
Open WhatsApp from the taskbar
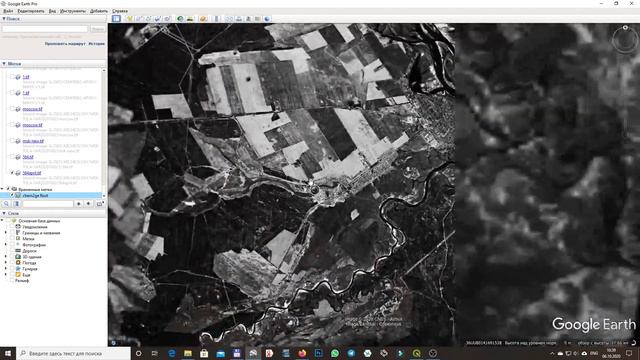point(335,353)
